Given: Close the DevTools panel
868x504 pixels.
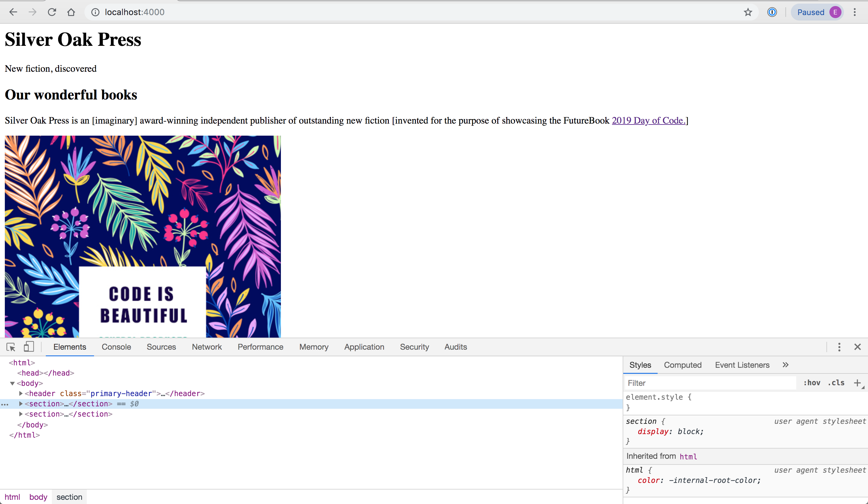Looking at the screenshot, I should click(x=857, y=347).
